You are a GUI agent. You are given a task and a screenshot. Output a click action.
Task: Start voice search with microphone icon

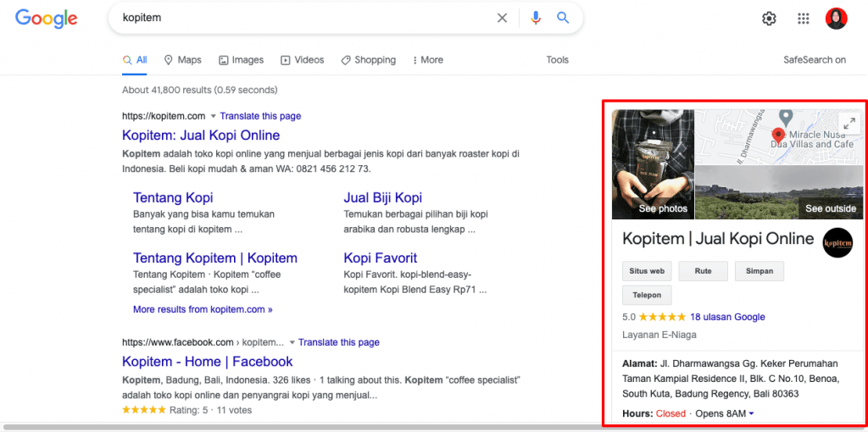[x=535, y=18]
